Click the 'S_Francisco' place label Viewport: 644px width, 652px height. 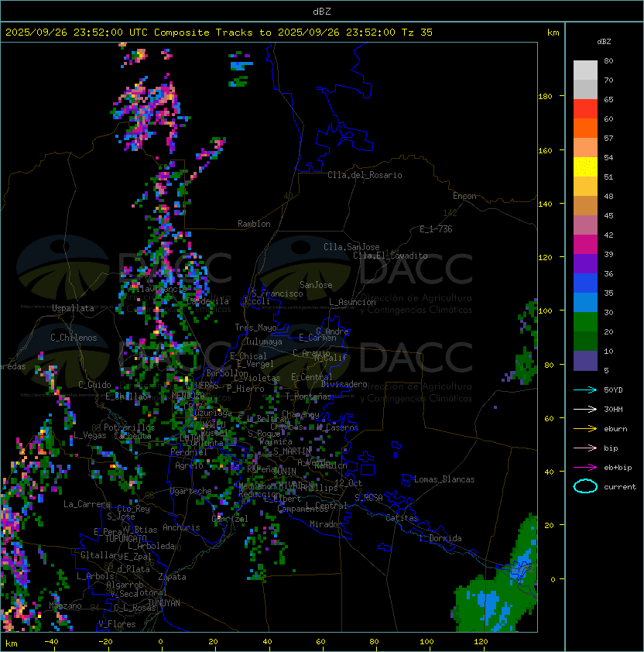(x=277, y=293)
